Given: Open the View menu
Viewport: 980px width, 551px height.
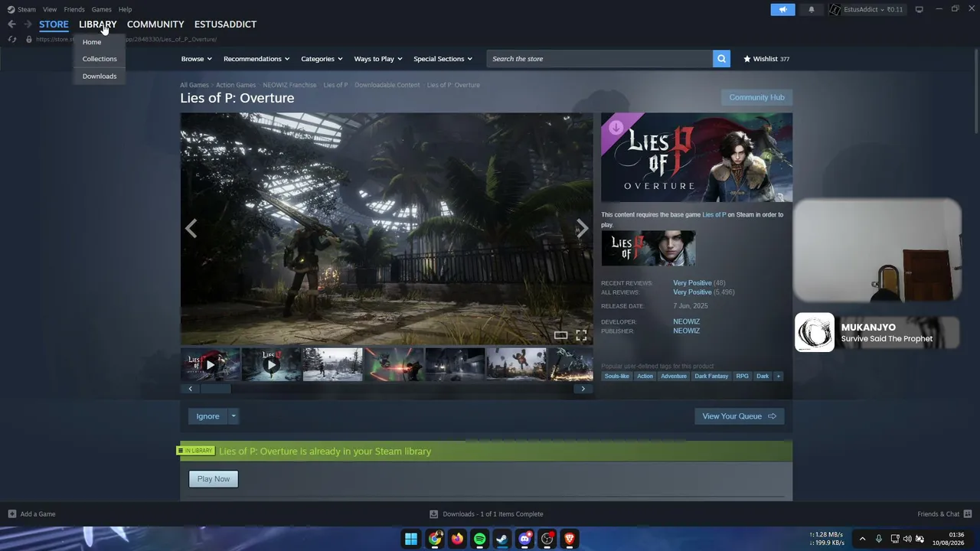Looking at the screenshot, I should pos(50,9).
